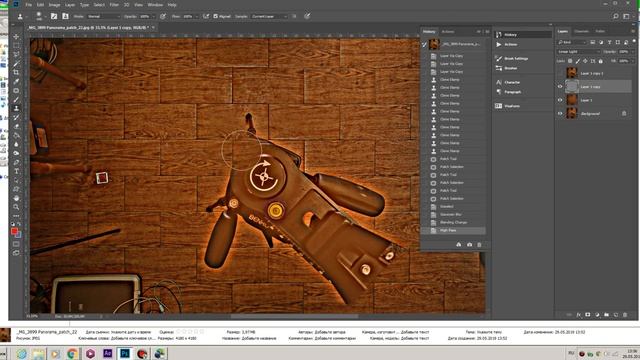Toggle the Aligned checkbox
640x360 pixels.
(x=216, y=16)
